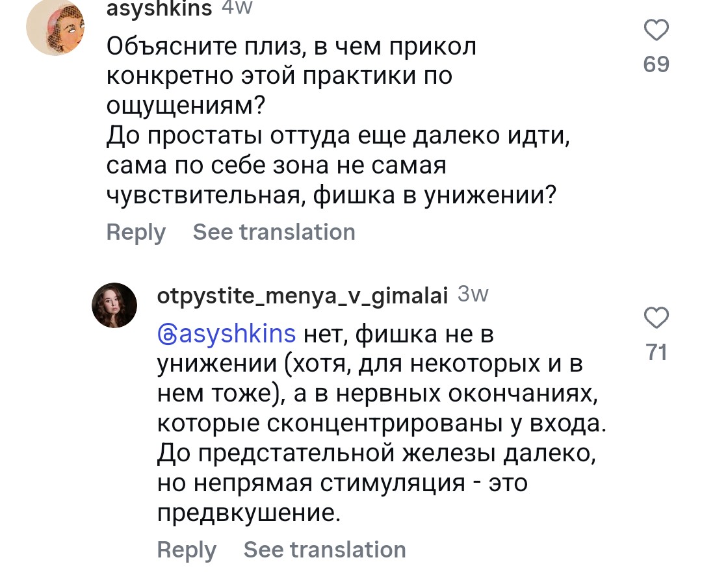Reply to otpystite_menya_v_gimalai's comment

coord(187,550)
